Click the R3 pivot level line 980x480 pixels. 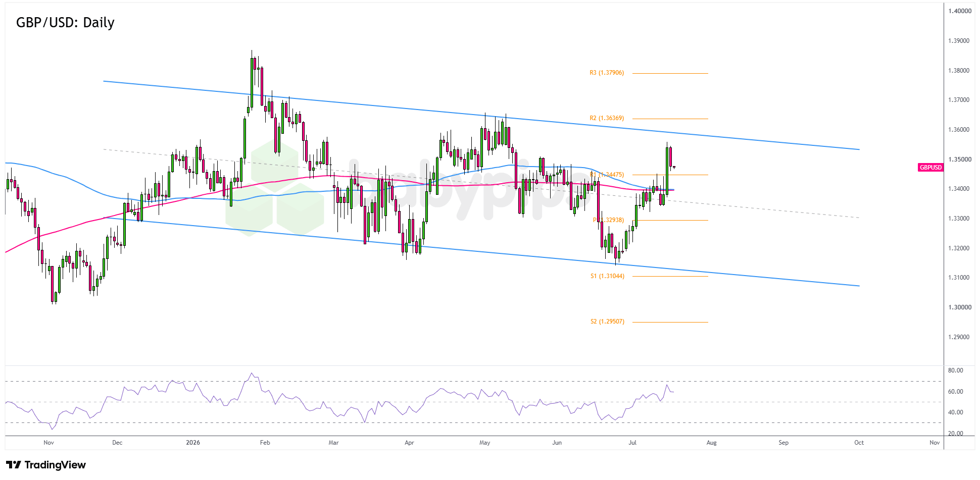click(670, 74)
